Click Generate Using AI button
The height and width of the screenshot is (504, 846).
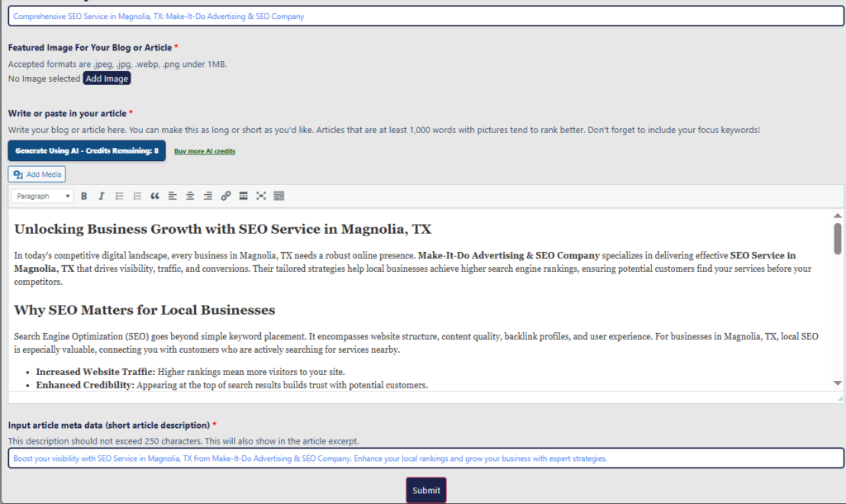87,151
